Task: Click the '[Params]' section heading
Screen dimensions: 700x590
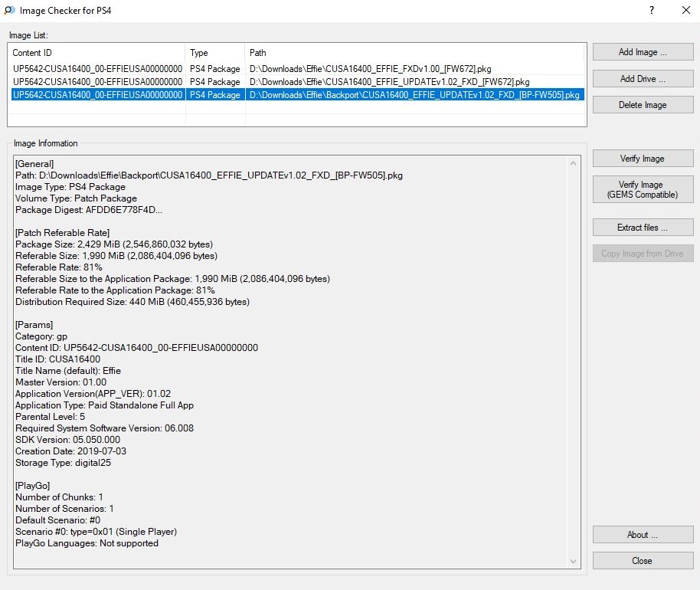Action: pos(34,325)
